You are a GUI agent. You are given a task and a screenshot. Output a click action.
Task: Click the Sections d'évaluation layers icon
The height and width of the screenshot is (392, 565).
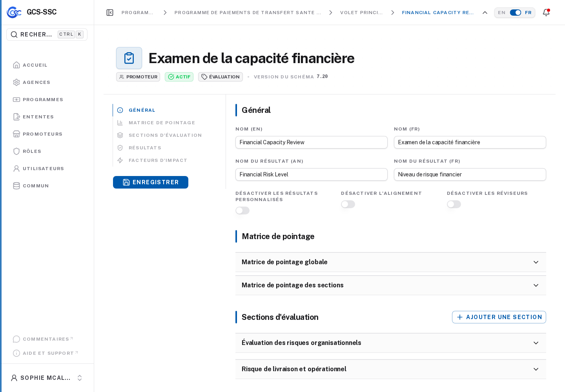120,135
